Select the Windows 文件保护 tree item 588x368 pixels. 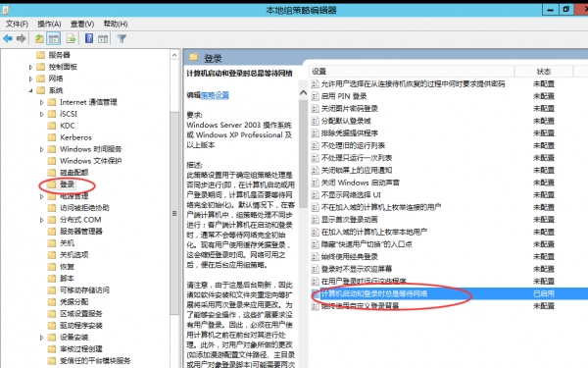tap(90, 161)
